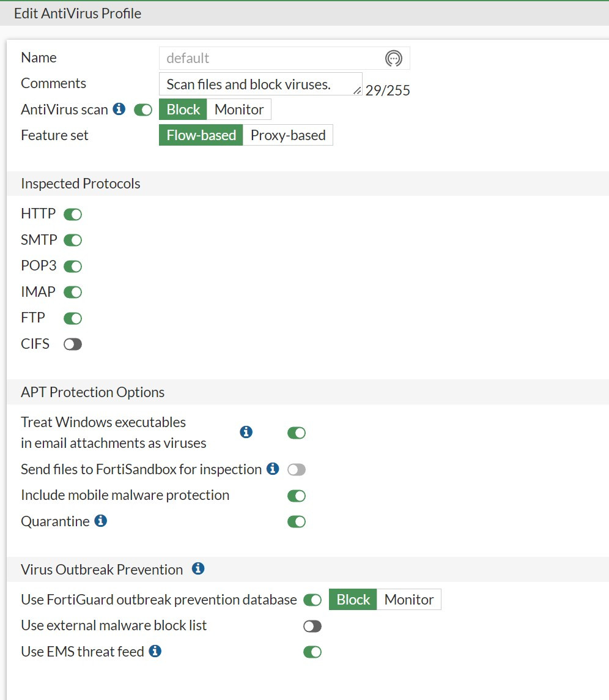Click the Virus Outbreak Prevention info icon
Image resolution: width=609 pixels, height=700 pixels.
coord(198,568)
